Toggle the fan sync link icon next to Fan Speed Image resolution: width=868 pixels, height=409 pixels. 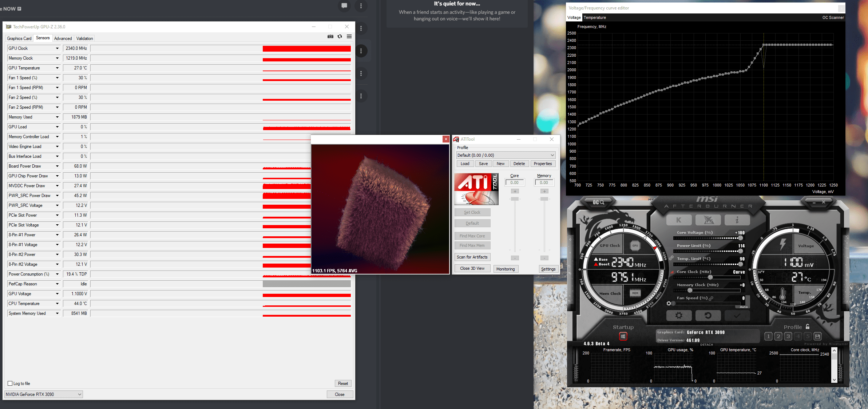tap(711, 298)
